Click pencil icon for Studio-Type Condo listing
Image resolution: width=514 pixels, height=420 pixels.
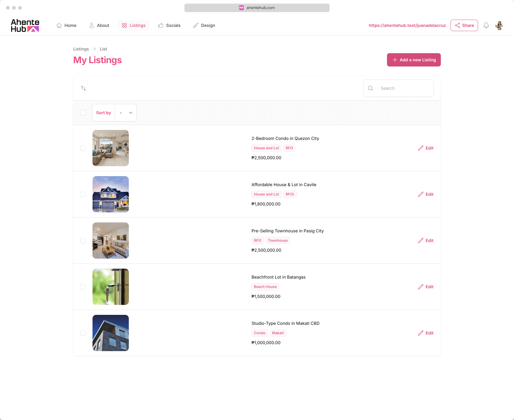click(x=421, y=333)
